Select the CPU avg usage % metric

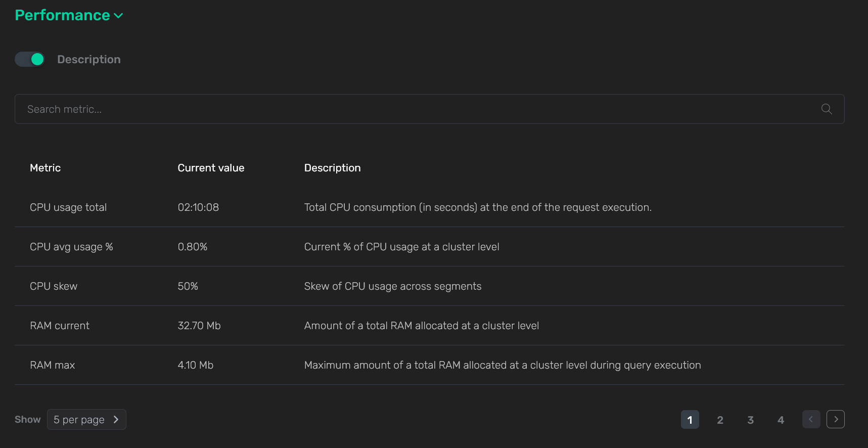coord(71,247)
